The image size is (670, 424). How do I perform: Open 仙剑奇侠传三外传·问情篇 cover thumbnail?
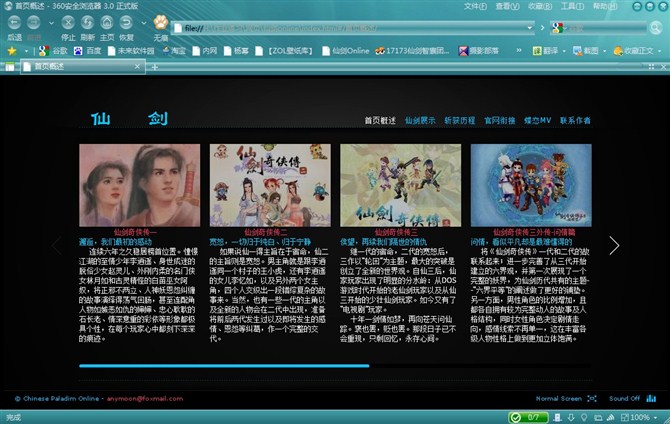[x=531, y=185]
